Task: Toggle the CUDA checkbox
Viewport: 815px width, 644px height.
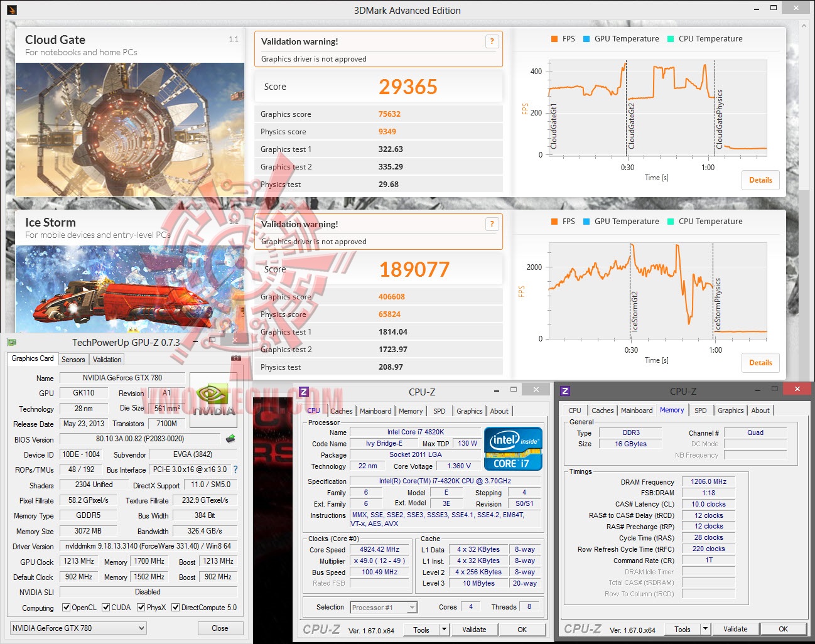Action: click(106, 608)
